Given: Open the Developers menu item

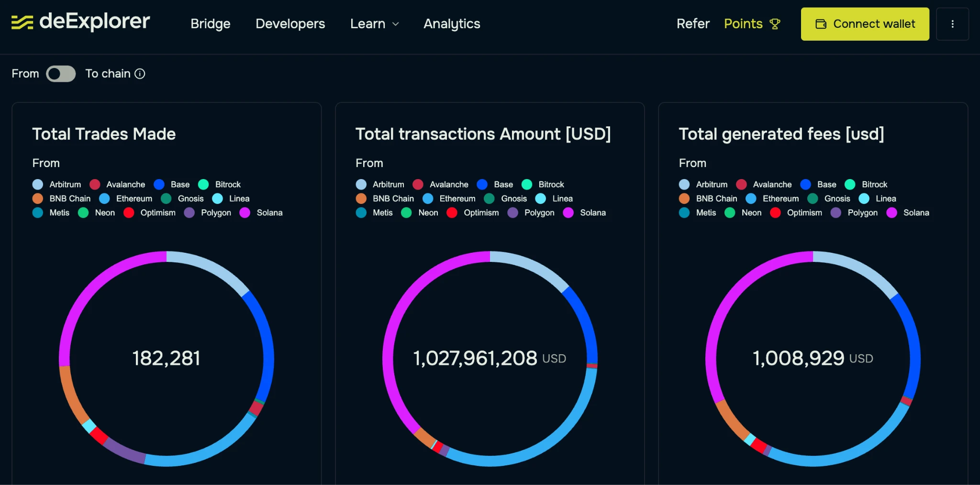Looking at the screenshot, I should point(290,24).
